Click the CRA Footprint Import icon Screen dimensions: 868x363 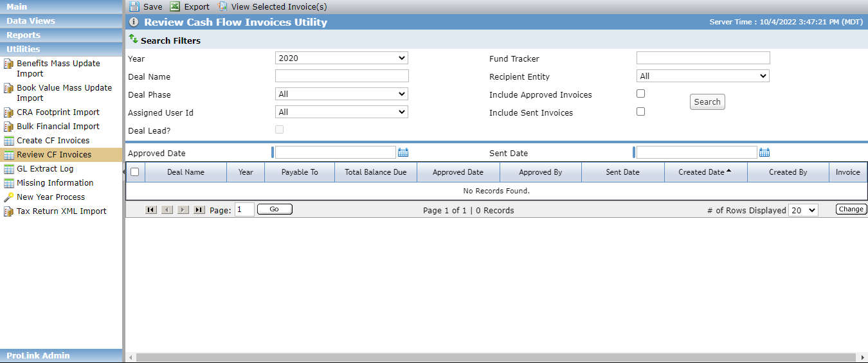(9, 112)
